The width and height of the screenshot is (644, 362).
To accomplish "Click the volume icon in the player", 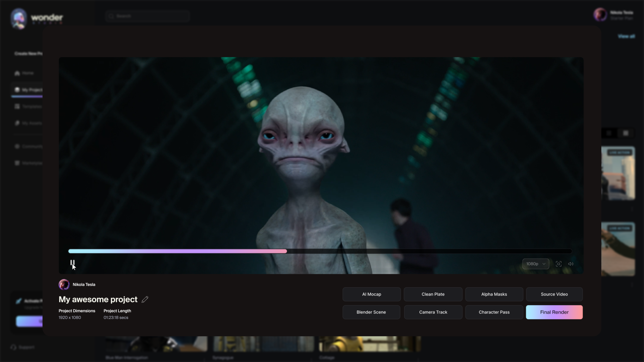I will coord(571,264).
